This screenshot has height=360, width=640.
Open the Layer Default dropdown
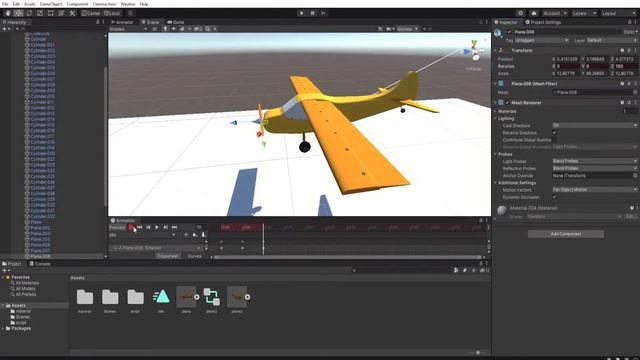pos(611,40)
